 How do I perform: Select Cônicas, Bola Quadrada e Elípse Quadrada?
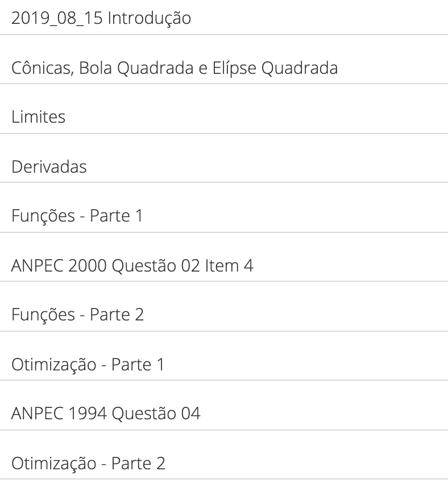pyautogui.click(x=224, y=68)
